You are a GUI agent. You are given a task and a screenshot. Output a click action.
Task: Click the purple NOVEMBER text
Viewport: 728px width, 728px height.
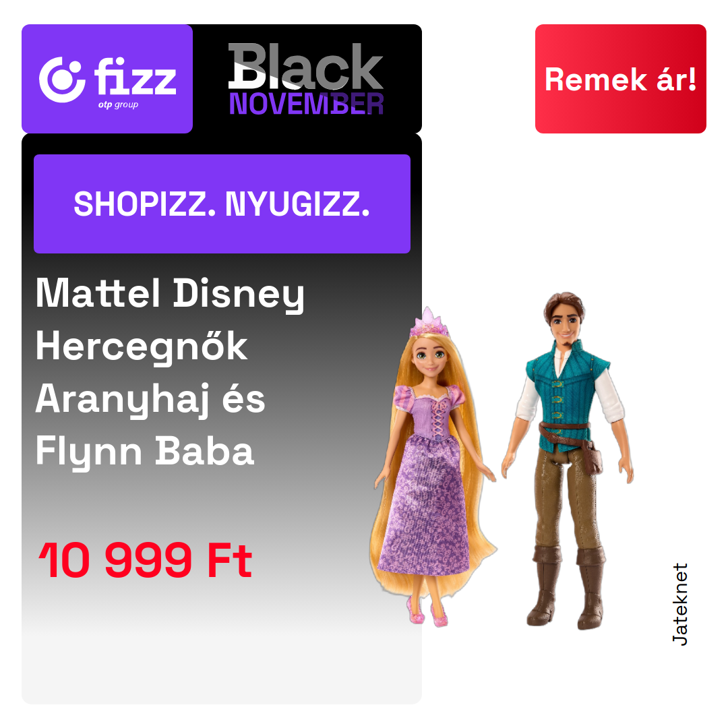(307, 104)
